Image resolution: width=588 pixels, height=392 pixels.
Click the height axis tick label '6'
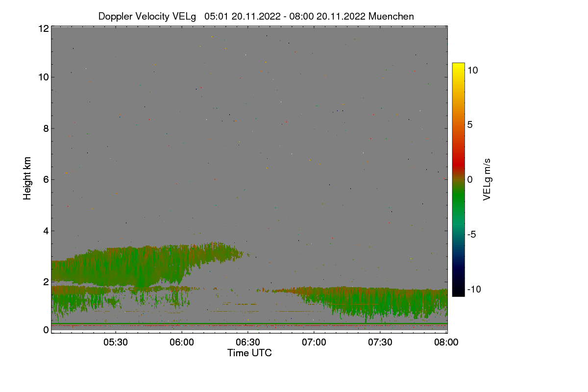coord(46,179)
